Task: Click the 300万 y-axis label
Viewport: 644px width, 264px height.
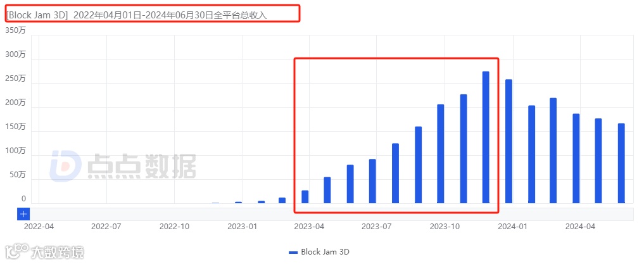Action: (x=15, y=54)
